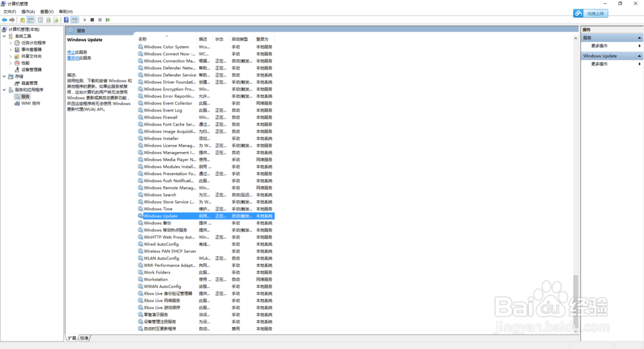
Task: Select the Workstation service row
Action: pos(206,279)
